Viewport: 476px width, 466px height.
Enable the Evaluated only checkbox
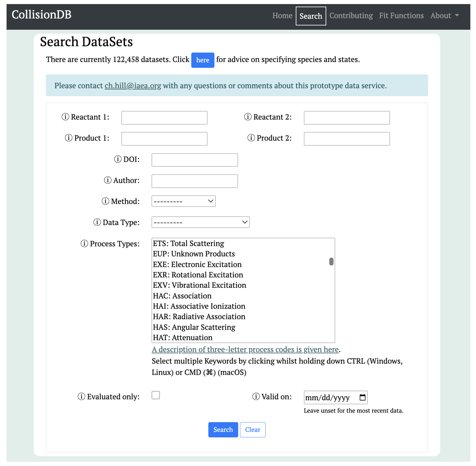(x=156, y=396)
